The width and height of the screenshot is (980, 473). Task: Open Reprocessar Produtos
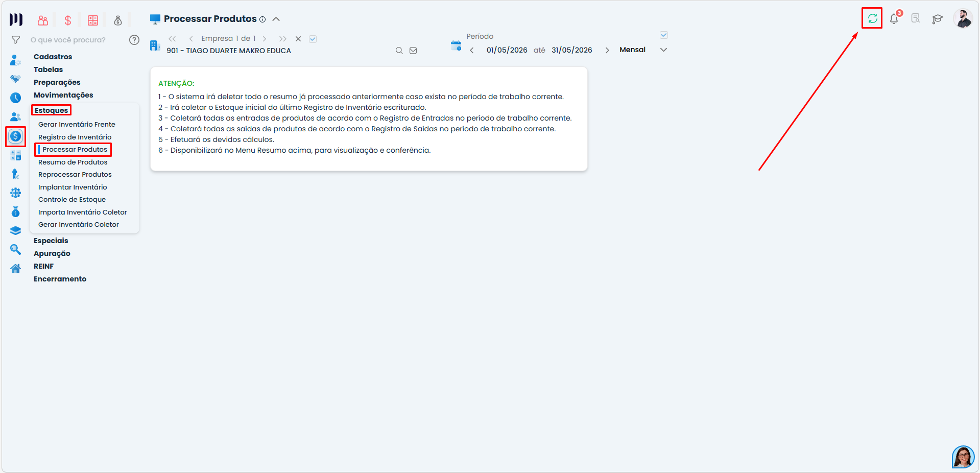tap(75, 174)
